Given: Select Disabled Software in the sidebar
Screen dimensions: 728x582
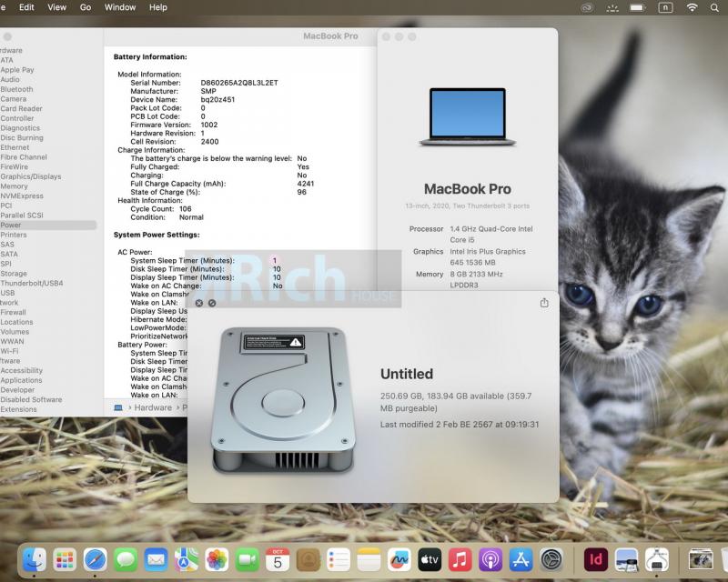Looking at the screenshot, I should point(31,399).
